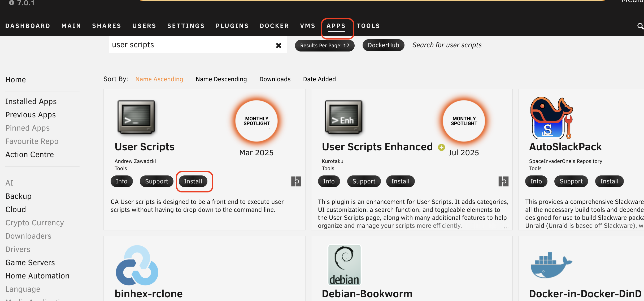
Task: Click the binhex-rclone title
Action: point(149,294)
